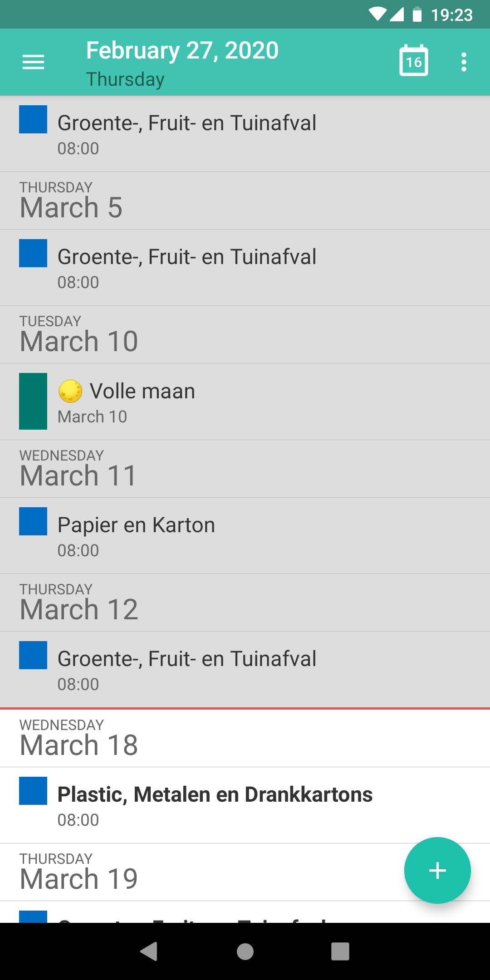Open the three-dot overflow menu
The width and height of the screenshot is (490, 980).
click(x=464, y=62)
